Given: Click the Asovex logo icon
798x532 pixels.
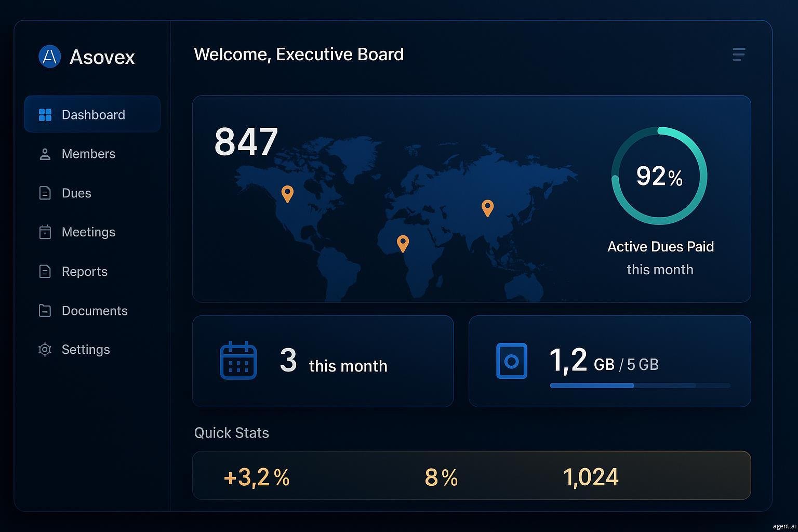Looking at the screenshot, I should [49, 56].
